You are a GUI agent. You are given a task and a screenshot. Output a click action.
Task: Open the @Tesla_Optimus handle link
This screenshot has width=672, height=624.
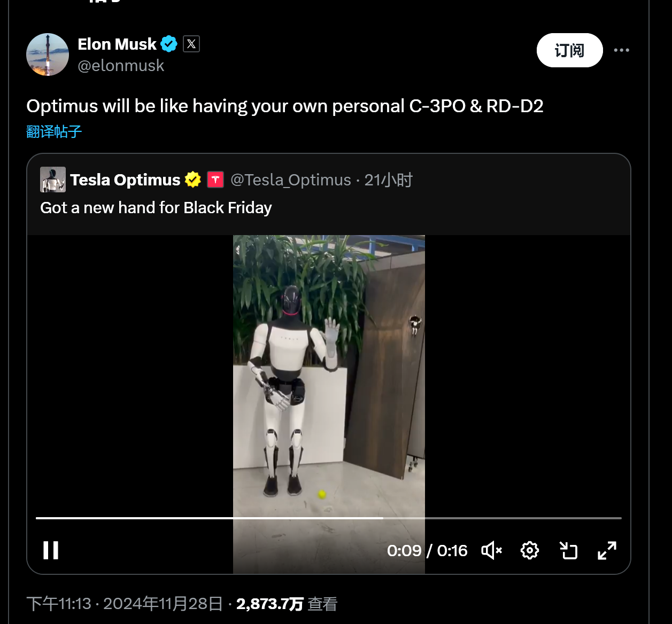click(291, 180)
